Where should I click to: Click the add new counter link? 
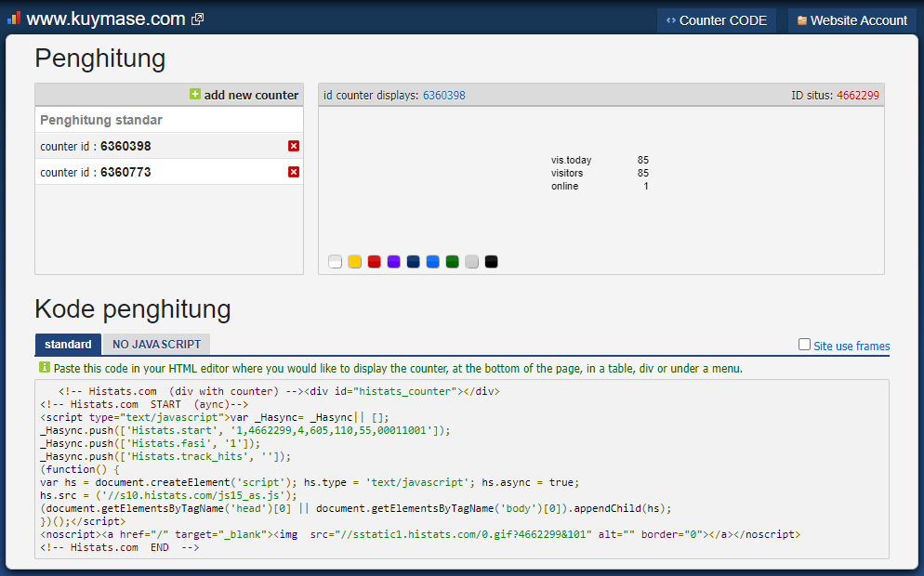click(x=251, y=95)
